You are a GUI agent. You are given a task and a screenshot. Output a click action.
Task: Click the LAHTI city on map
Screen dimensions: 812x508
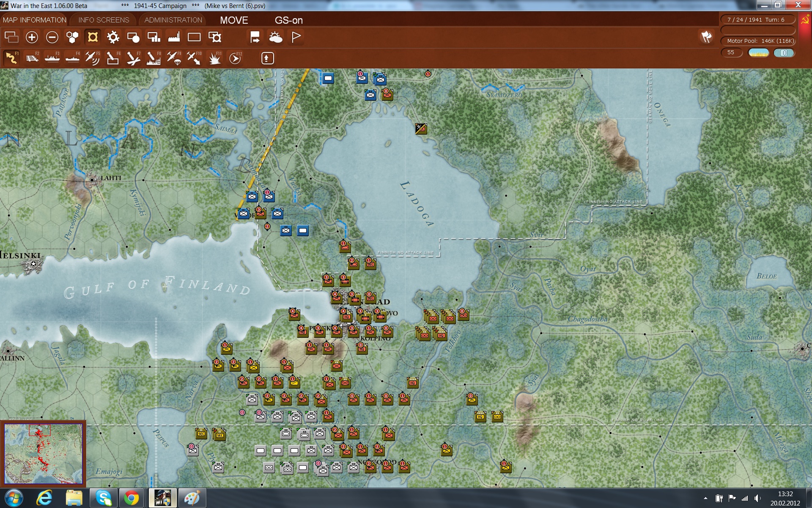[x=92, y=180]
